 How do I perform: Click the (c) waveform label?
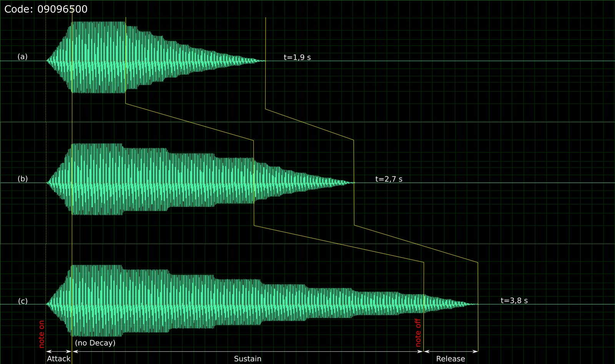click(23, 301)
